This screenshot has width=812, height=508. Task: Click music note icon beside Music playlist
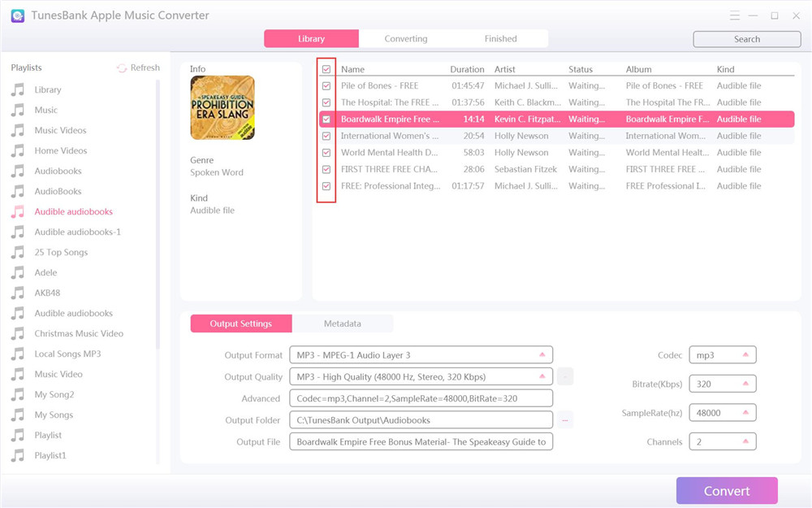[x=18, y=110]
